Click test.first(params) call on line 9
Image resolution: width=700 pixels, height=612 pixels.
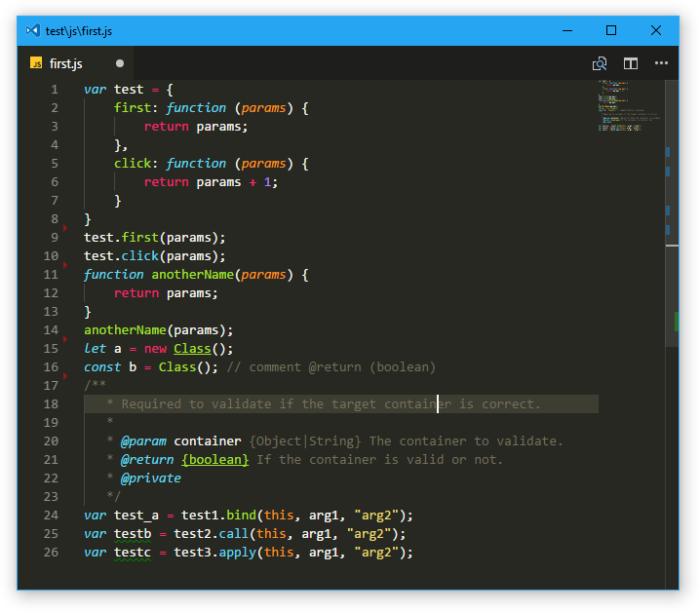point(155,238)
